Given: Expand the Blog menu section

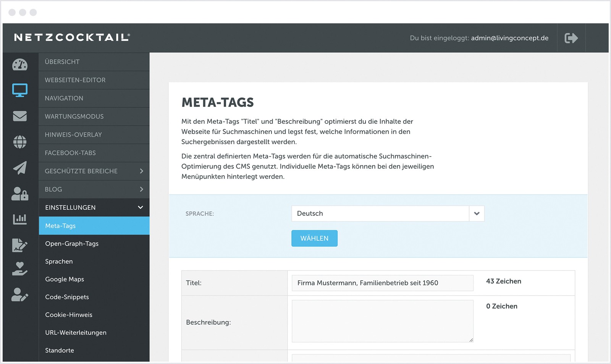Looking at the screenshot, I should pos(94,189).
